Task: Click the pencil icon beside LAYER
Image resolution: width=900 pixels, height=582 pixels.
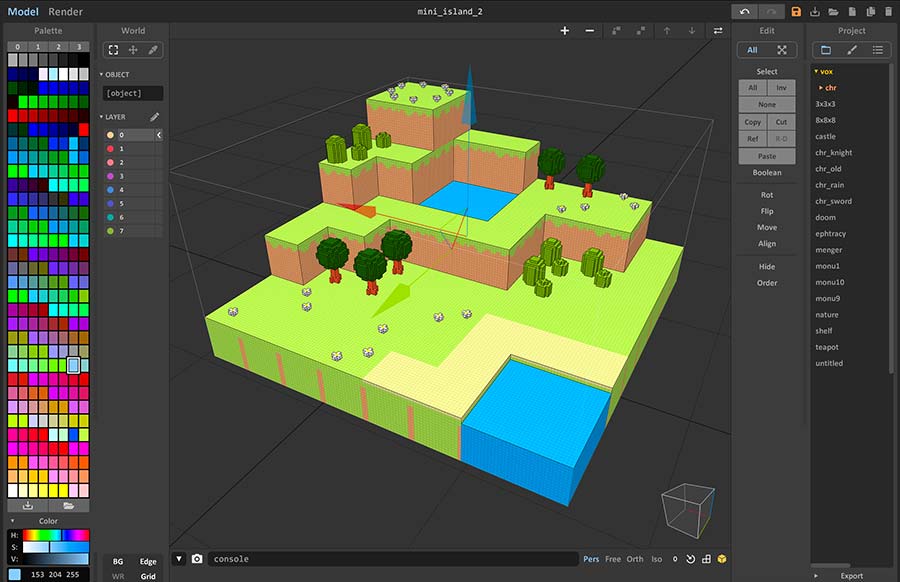Action: click(155, 117)
